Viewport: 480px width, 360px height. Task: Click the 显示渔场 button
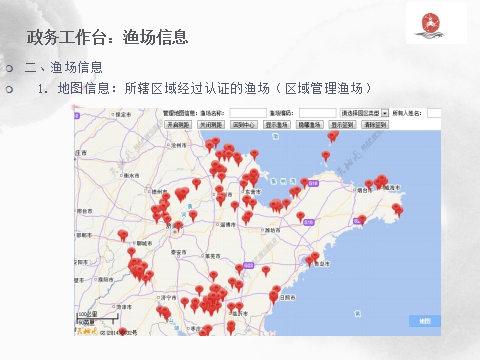click(277, 125)
